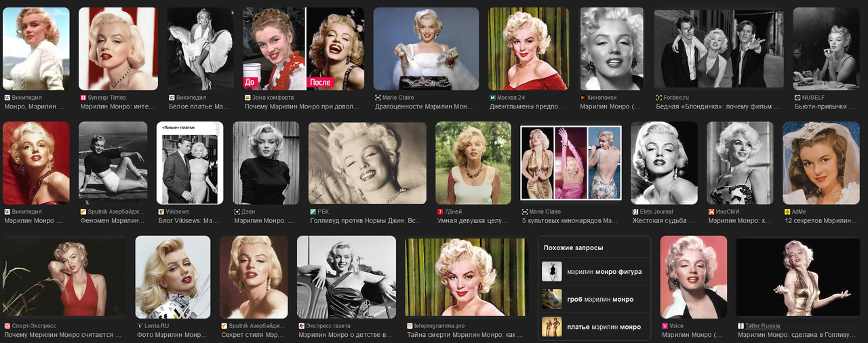Open the thumbnail above the Vikisews label
868x343 pixels.
point(190,163)
